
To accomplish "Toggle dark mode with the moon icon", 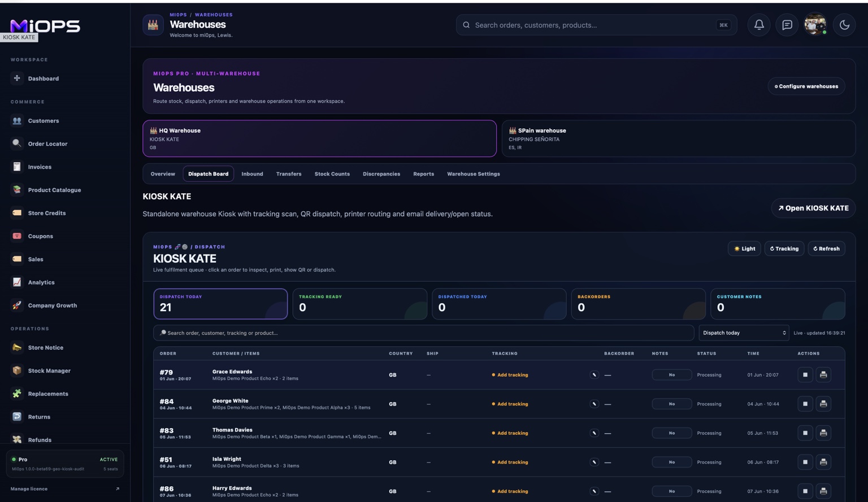I will click(844, 25).
